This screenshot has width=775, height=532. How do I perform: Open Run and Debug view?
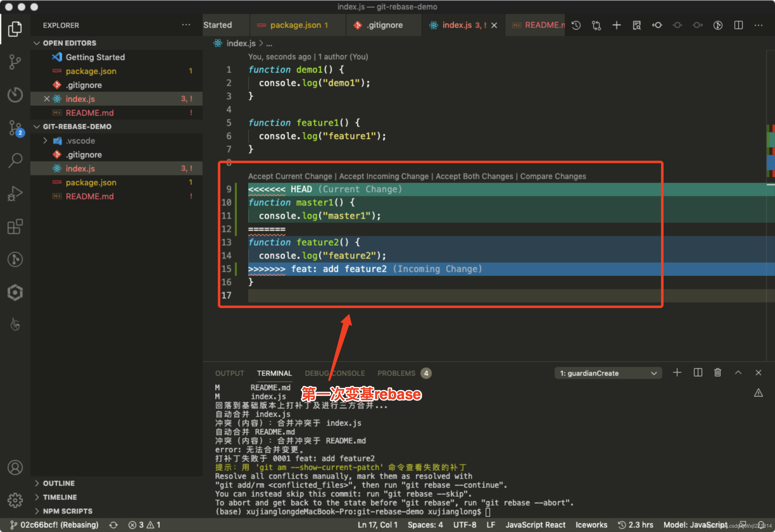(15, 193)
